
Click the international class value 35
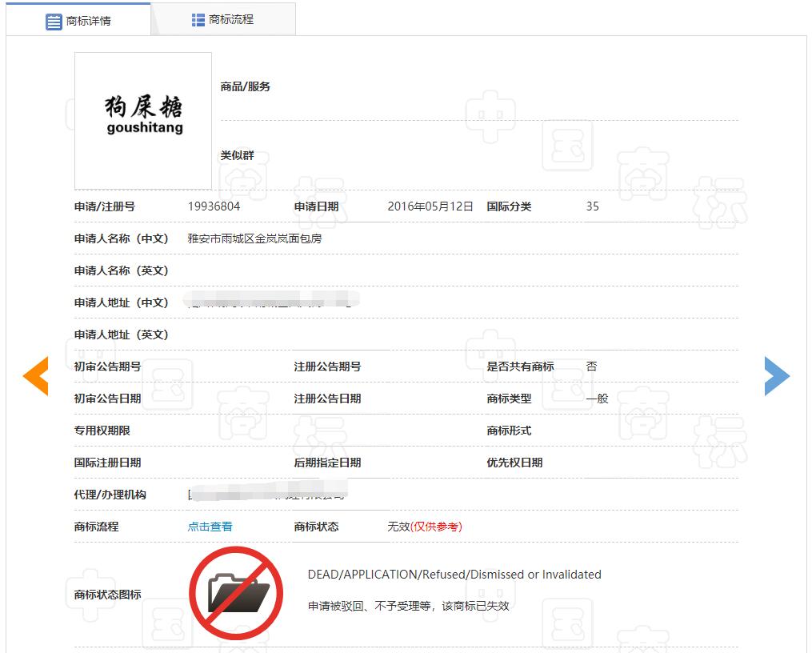click(592, 206)
